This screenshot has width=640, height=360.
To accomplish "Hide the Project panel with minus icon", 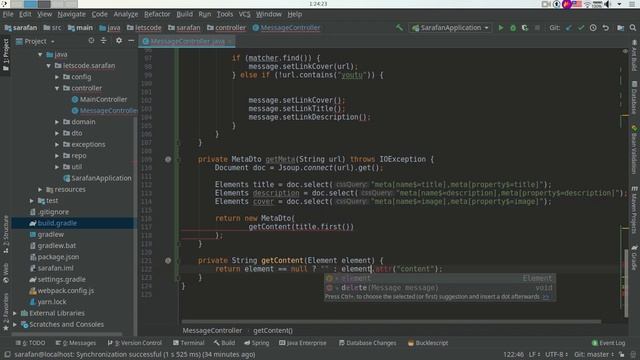I will [131, 41].
